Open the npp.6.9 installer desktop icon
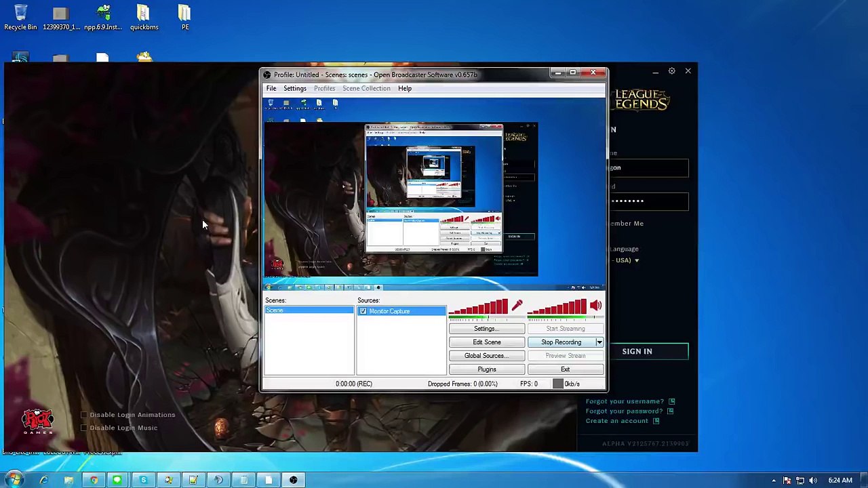868x488 pixels. 103,18
